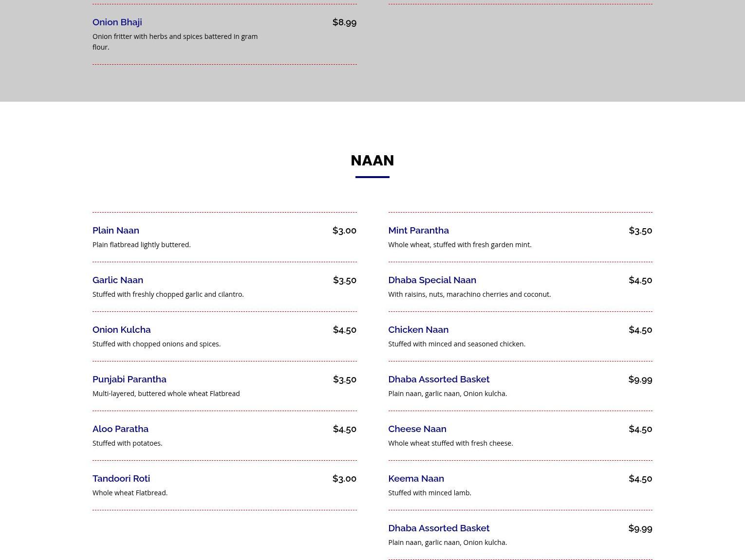Viewport: 745px width, 560px height.
Task: Click the Keema Naan description text
Action: tap(429, 493)
